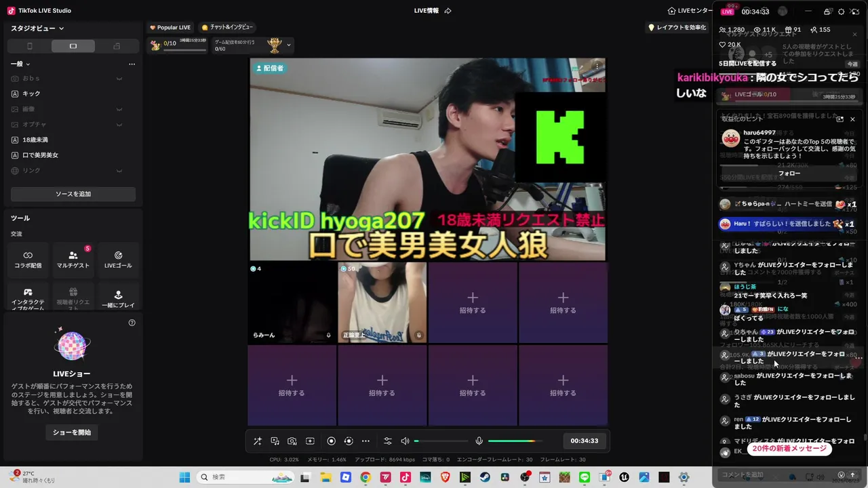This screenshot has width=868, height=488.
Task: Show the hidden おbs source
Action: [x=119, y=79]
